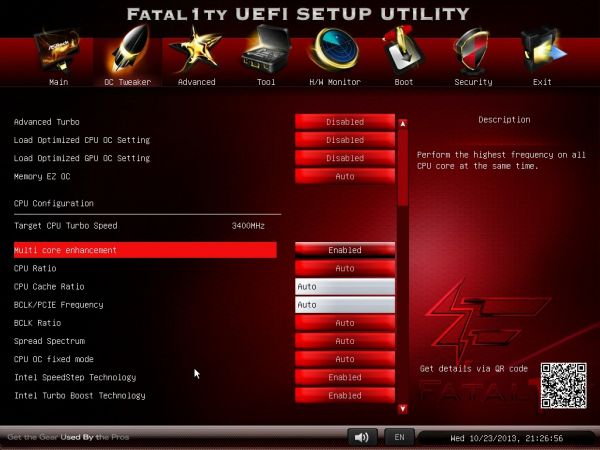
Task: Select Intel Turbo Boost Technology label
Action: [80, 396]
